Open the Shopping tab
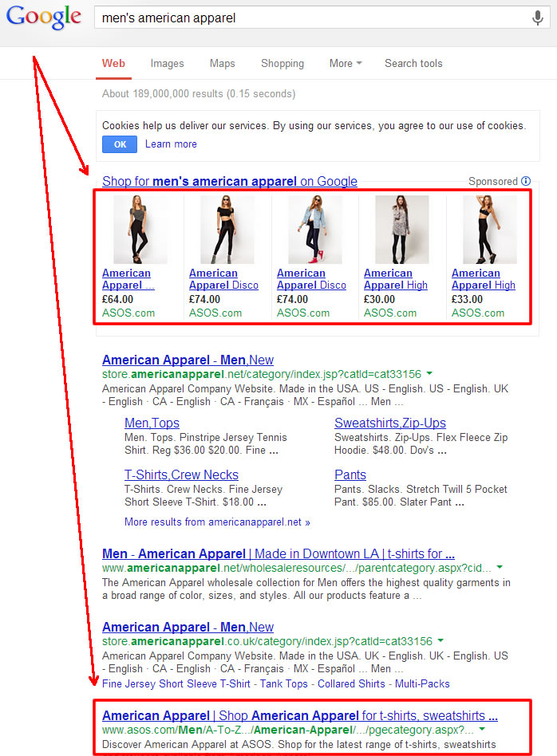This screenshot has height=756, width=557. pyautogui.click(x=282, y=64)
